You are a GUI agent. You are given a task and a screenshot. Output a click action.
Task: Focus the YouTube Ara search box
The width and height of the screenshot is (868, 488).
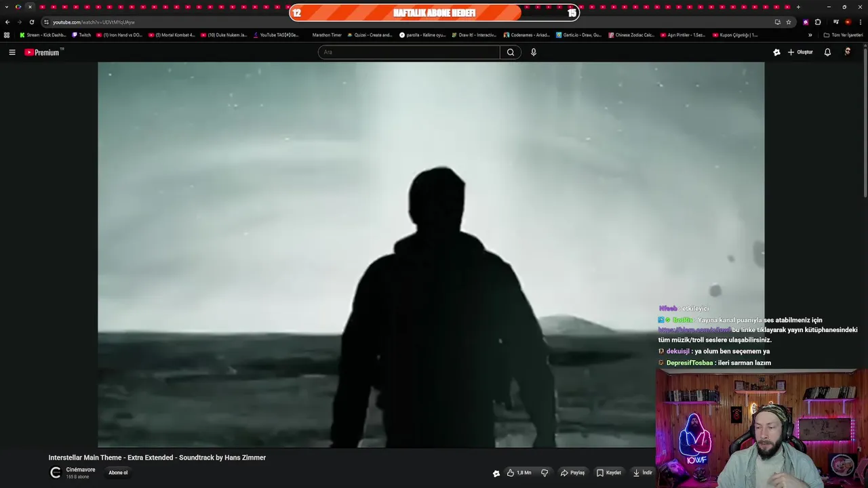[409, 52]
